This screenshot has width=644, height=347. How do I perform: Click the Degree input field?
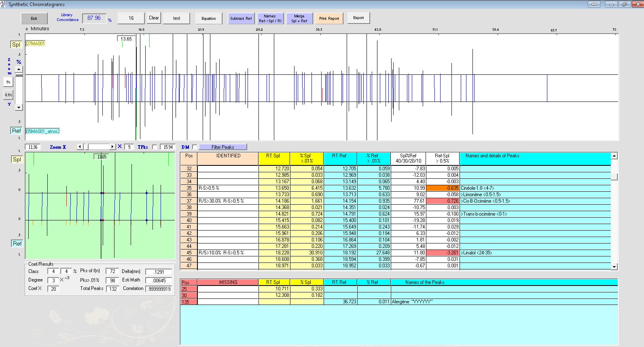(x=53, y=280)
